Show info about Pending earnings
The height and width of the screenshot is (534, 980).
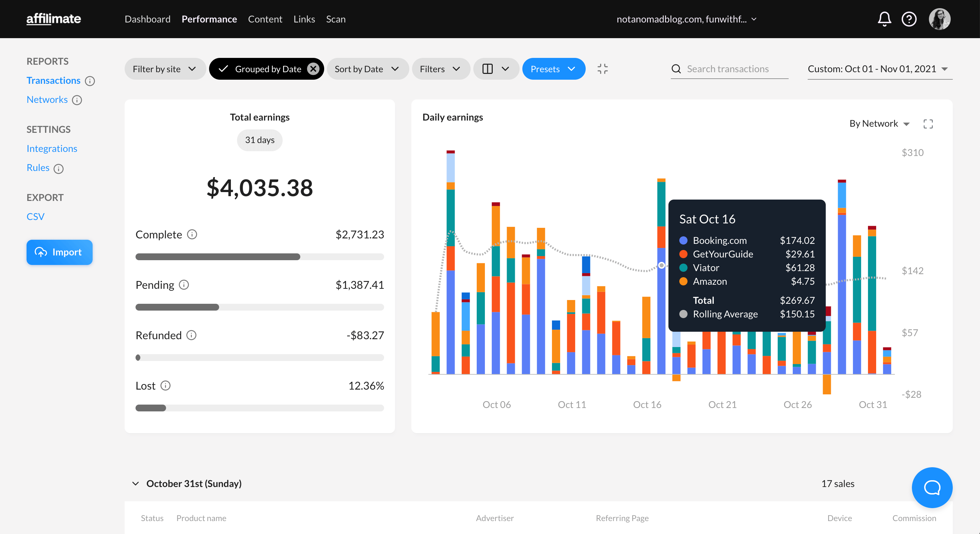[184, 285]
